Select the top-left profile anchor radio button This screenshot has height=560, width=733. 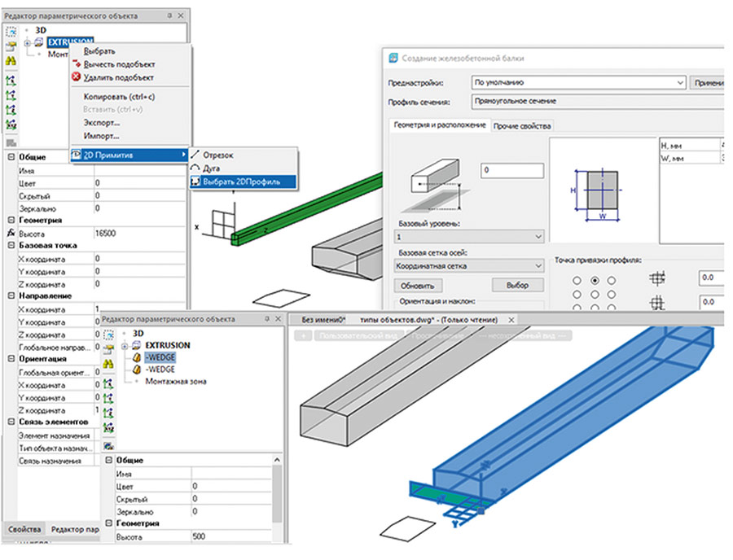pyautogui.click(x=577, y=279)
